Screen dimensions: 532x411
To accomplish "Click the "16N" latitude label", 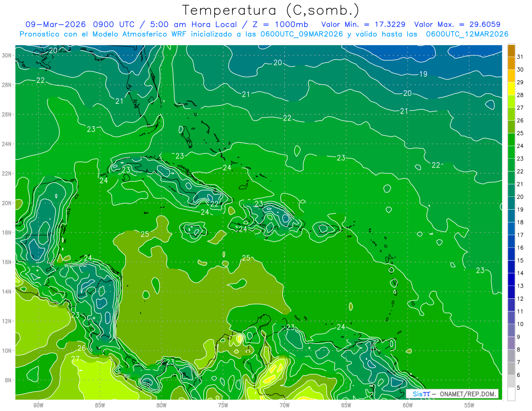I will pyautogui.click(x=8, y=262).
